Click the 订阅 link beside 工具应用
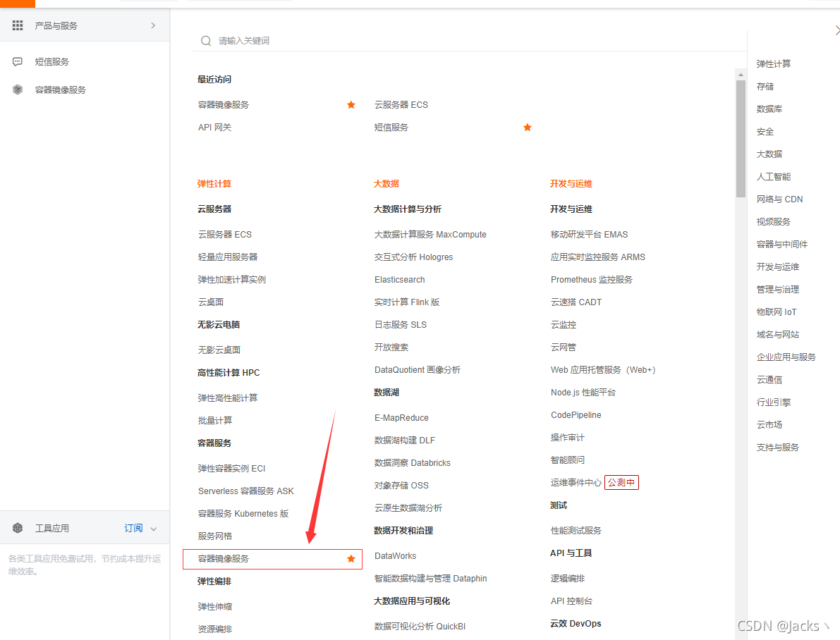This screenshot has width=840, height=640. 133,528
